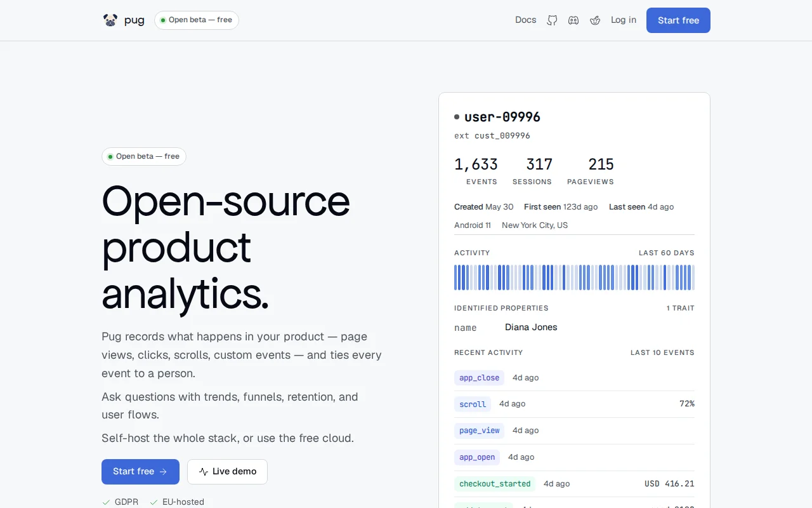The image size is (812, 508).
Task: Click the First seen 123d ago text
Action: (x=561, y=207)
